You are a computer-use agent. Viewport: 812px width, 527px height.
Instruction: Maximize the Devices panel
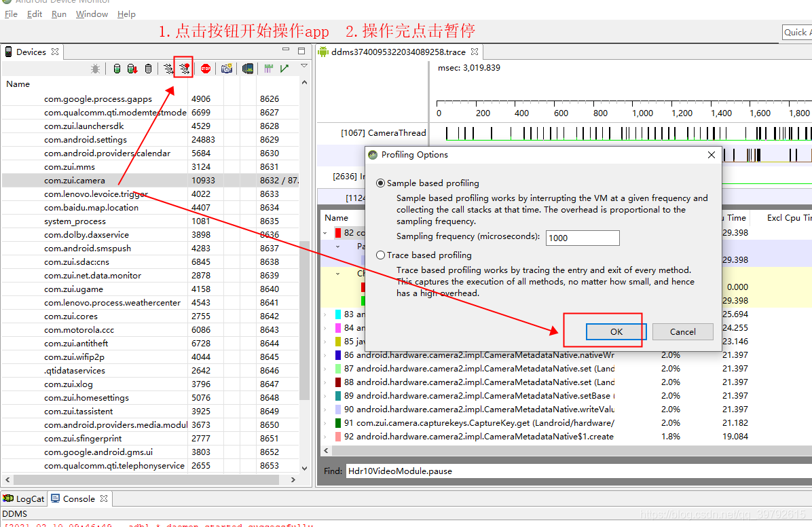pos(301,51)
